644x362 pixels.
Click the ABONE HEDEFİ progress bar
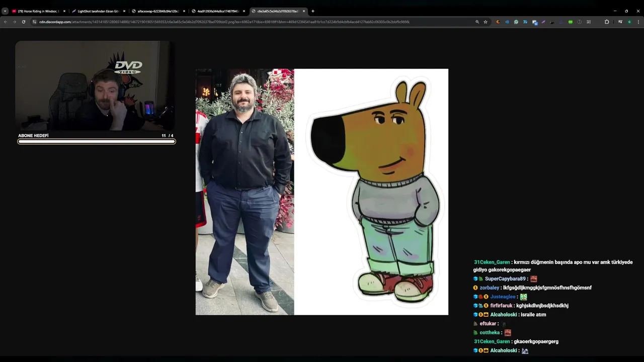(x=96, y=141)
